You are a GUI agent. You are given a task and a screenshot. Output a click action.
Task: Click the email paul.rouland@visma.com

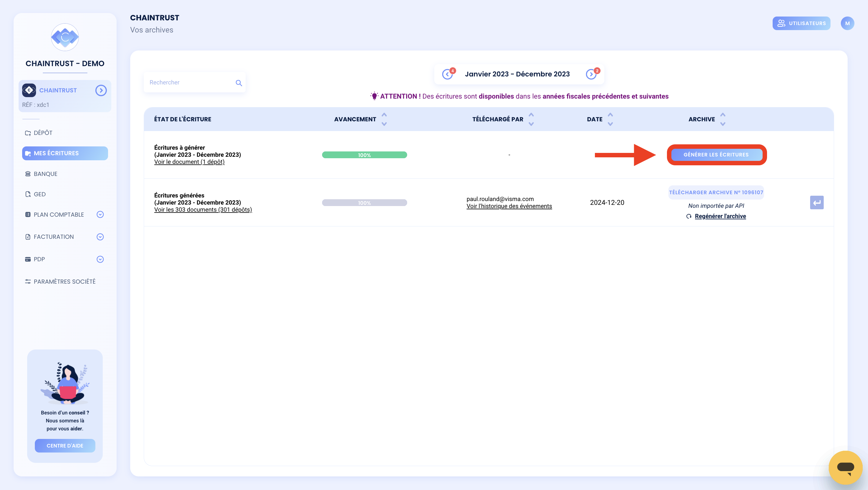pyautogui.click(x=500, y=199)
